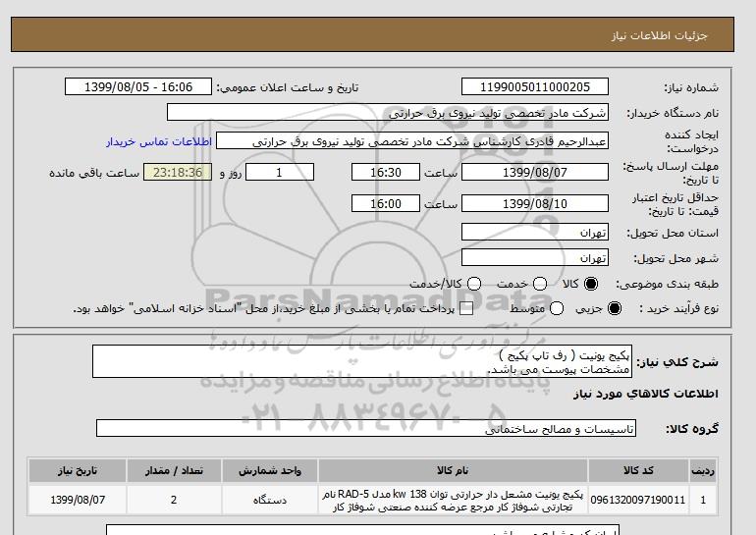
Task: Click item code 096132097190011 cell
Action: [638, 500]
